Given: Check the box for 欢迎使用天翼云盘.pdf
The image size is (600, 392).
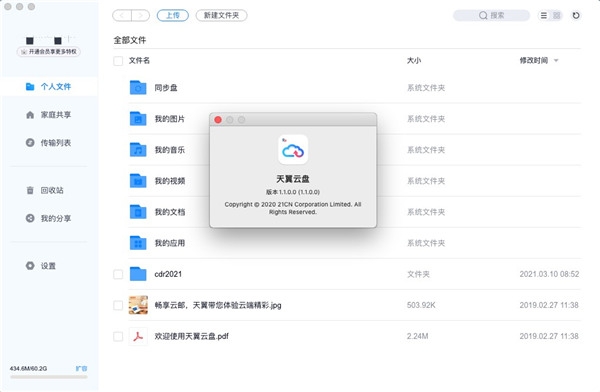Looking at the screenshot, I should coord(118,336).
